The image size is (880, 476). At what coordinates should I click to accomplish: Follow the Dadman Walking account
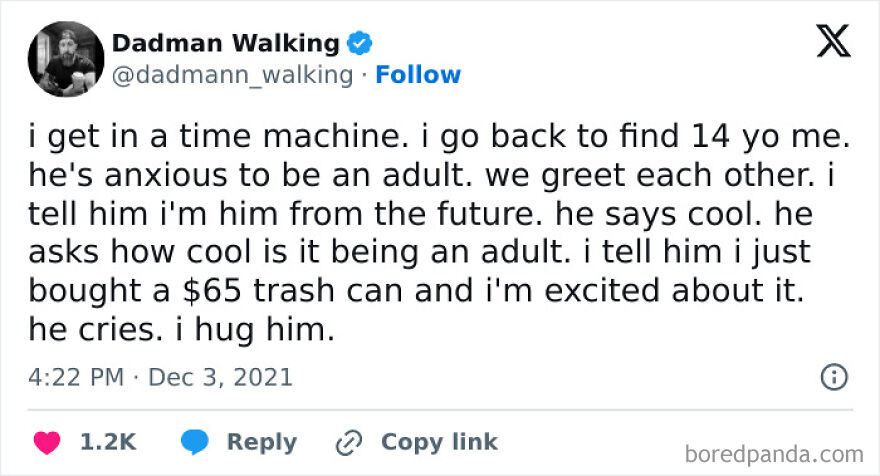tap(418, 75)
